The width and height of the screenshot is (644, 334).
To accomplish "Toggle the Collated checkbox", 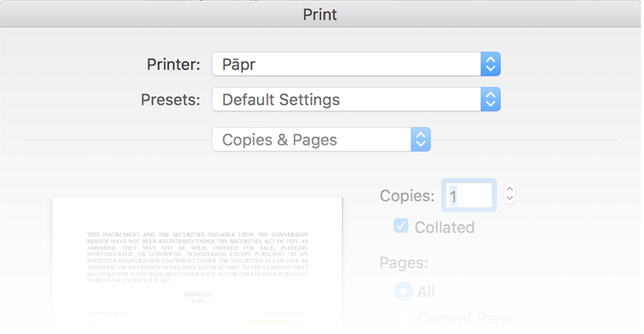I will (x=401, y=226).
